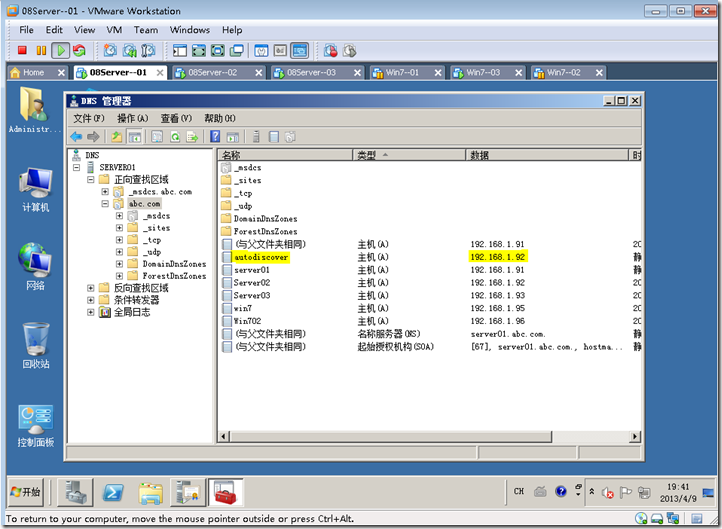Sort by the 名称 column header
722x529 pixels.
click(285, 155)
